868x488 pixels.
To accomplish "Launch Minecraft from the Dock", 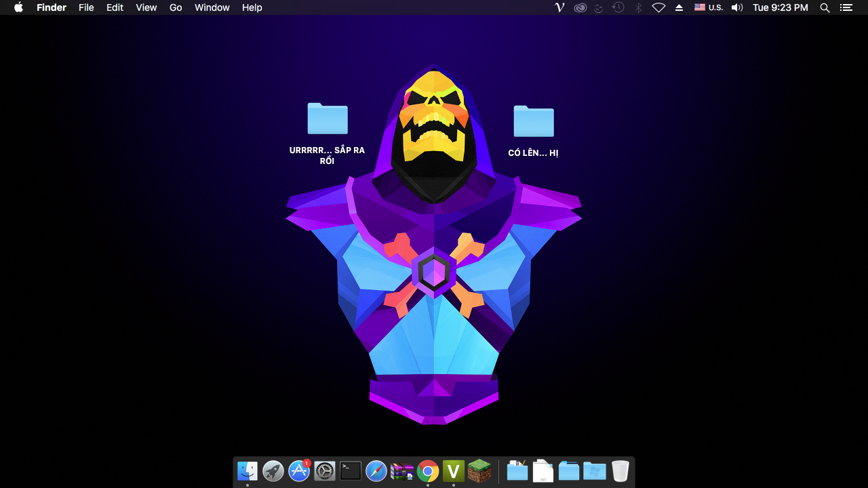I will 479,471.
